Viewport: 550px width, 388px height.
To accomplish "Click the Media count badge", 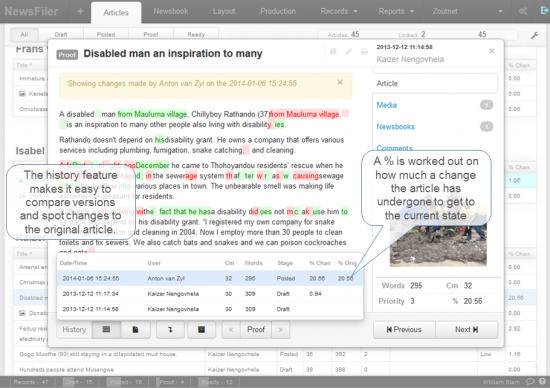I will coord(486,105).
